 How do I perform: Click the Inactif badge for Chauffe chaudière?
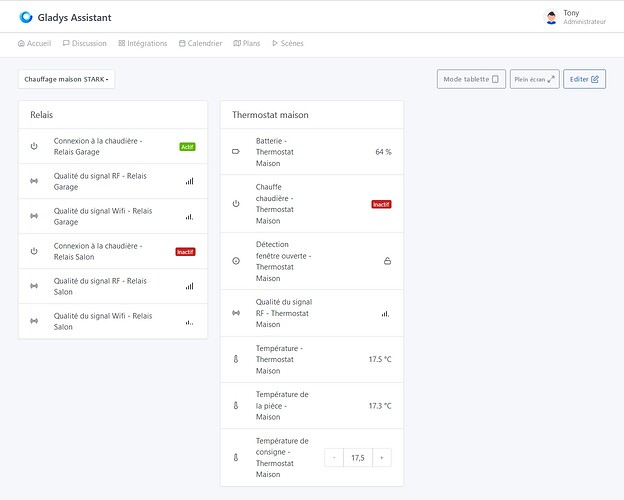[381, 204]
